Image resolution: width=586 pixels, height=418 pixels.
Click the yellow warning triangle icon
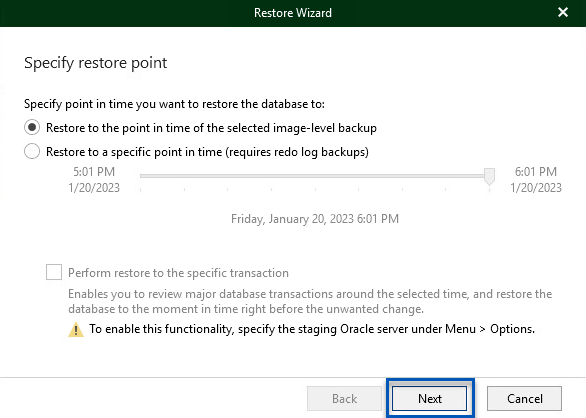point(76,329)
